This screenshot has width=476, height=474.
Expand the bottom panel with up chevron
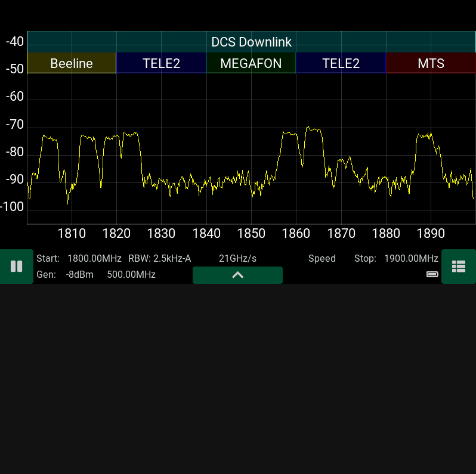pos(237,275)
